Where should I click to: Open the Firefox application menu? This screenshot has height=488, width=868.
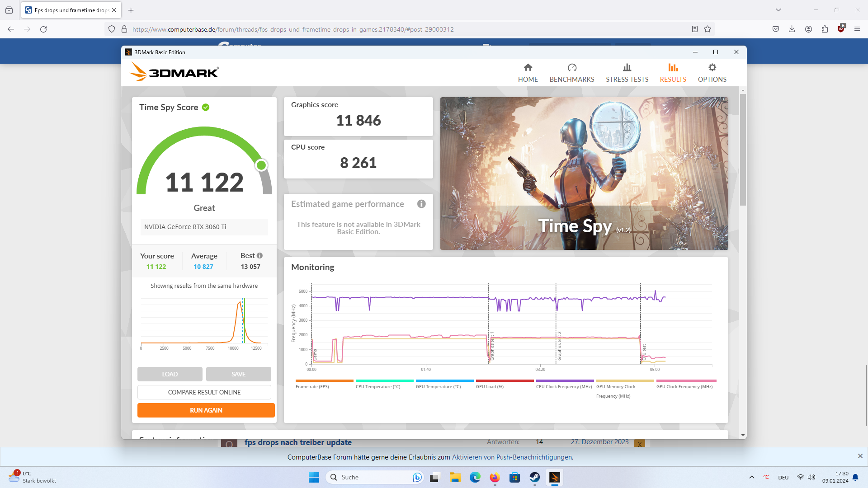coord(857,29)
